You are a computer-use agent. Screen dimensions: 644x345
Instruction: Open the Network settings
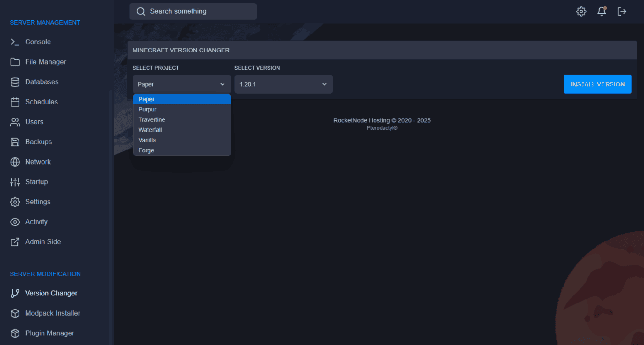coord(38,162)
